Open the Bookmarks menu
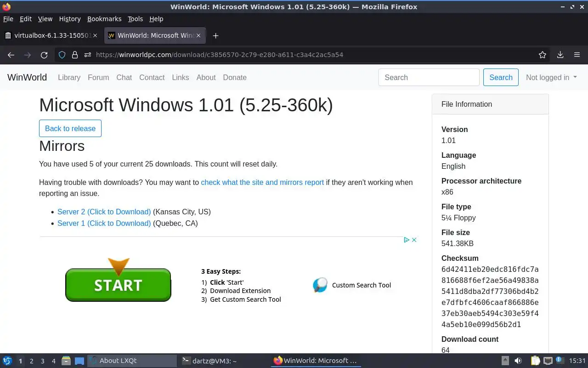The image size is (588, 368). pos(104,19)
